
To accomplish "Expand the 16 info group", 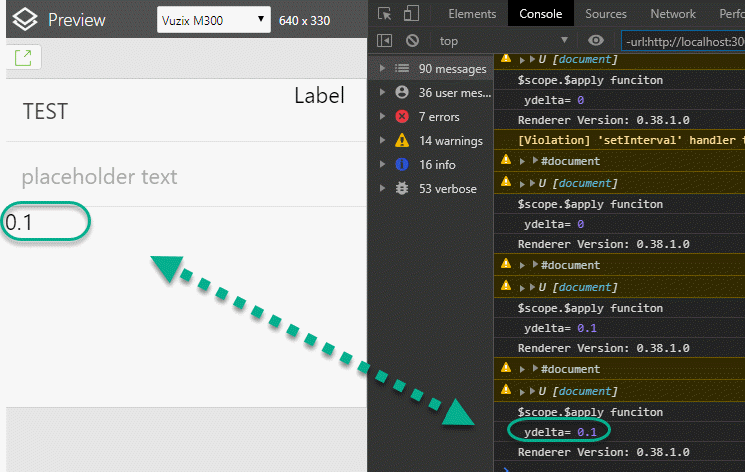I will coord(382,164).
